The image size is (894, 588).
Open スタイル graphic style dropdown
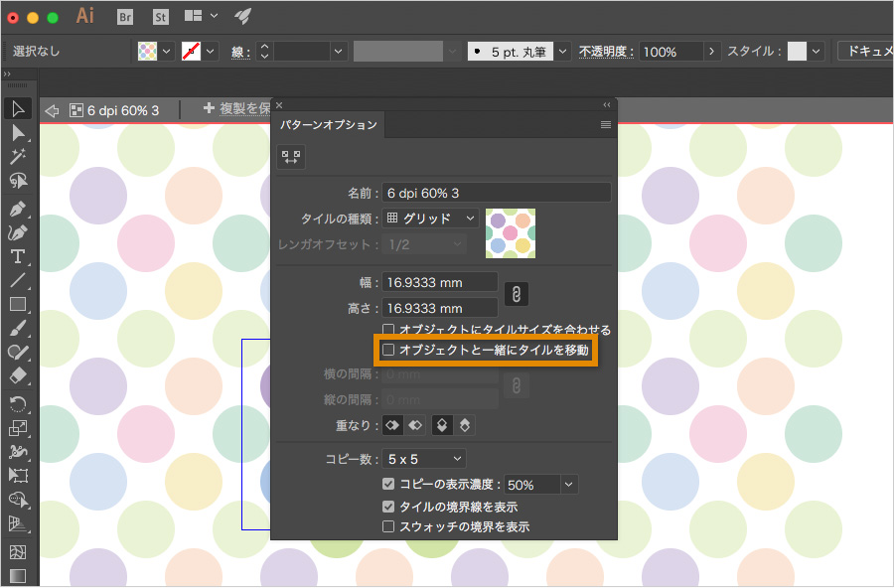pyautogui.click(x=817, y=52)
